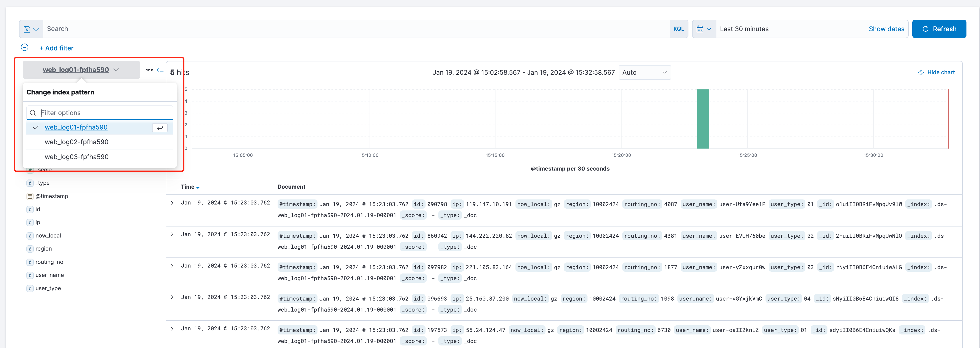980x348 pixels.
Task: Open index pattern options (three dots)
Action: point(149,70)
